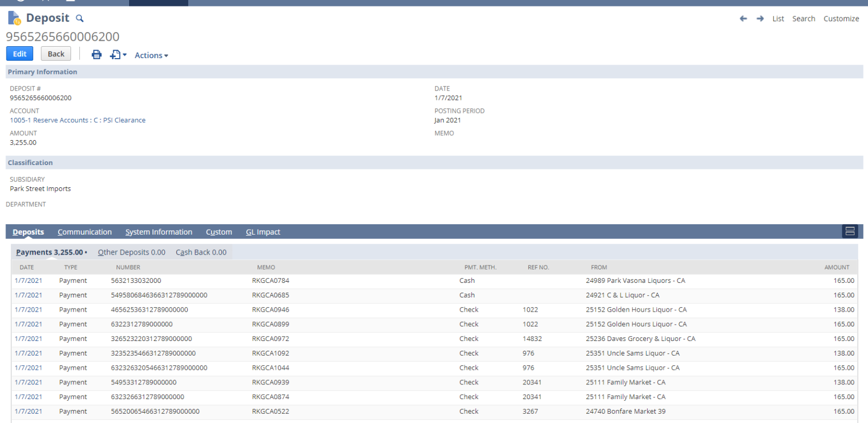Select the Other Deposits 0.00 subtab
Screen dimensions: 868x423
132,252
